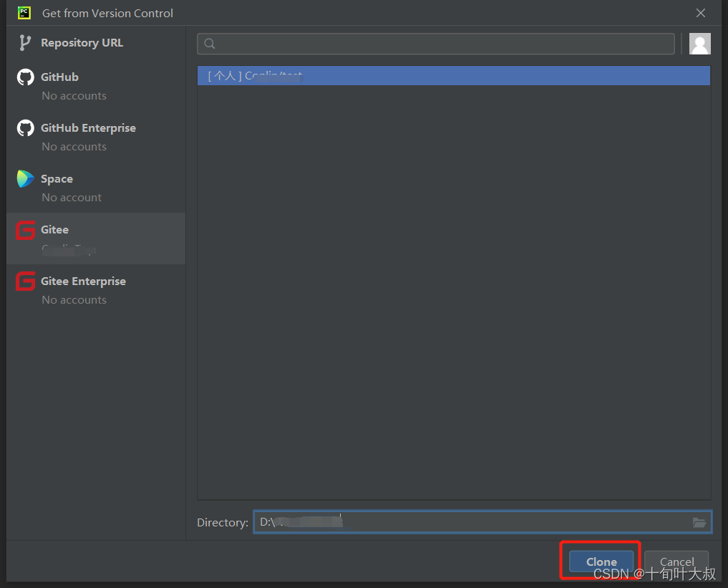Select the Repository URL option
728x588 pixels.
(96, 43)
